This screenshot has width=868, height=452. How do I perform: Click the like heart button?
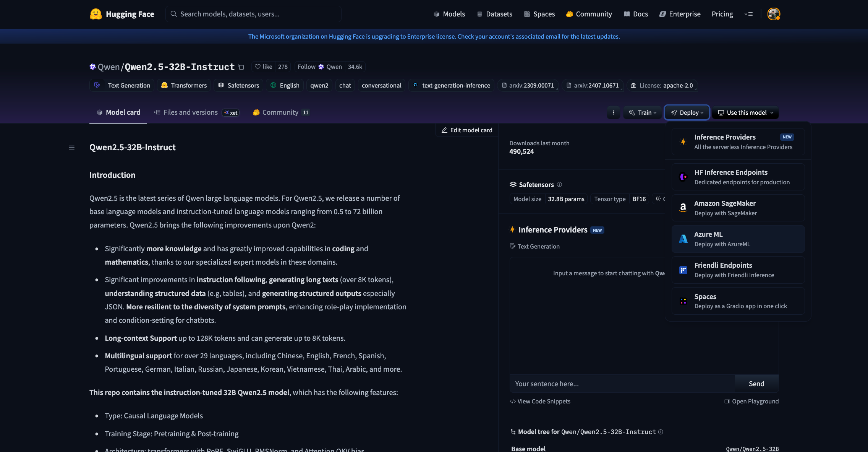(264, 67)
